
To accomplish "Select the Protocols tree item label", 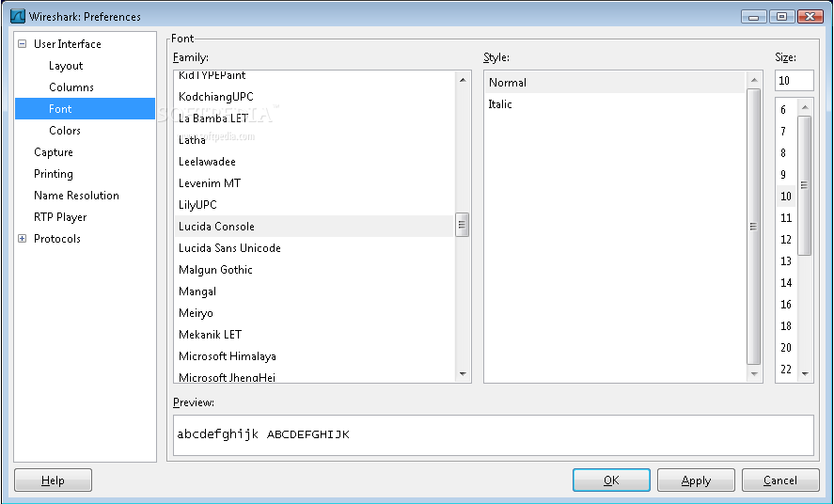I will point(57,239).
